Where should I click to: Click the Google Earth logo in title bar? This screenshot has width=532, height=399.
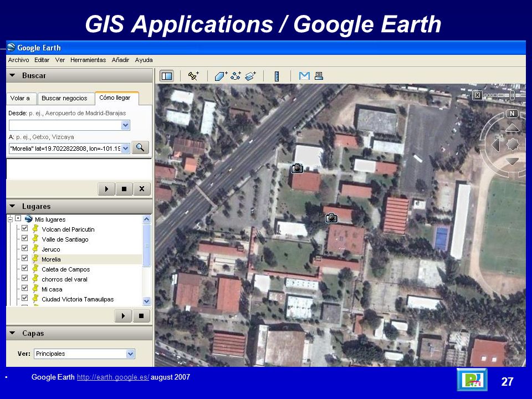click(x=12, y=48)
